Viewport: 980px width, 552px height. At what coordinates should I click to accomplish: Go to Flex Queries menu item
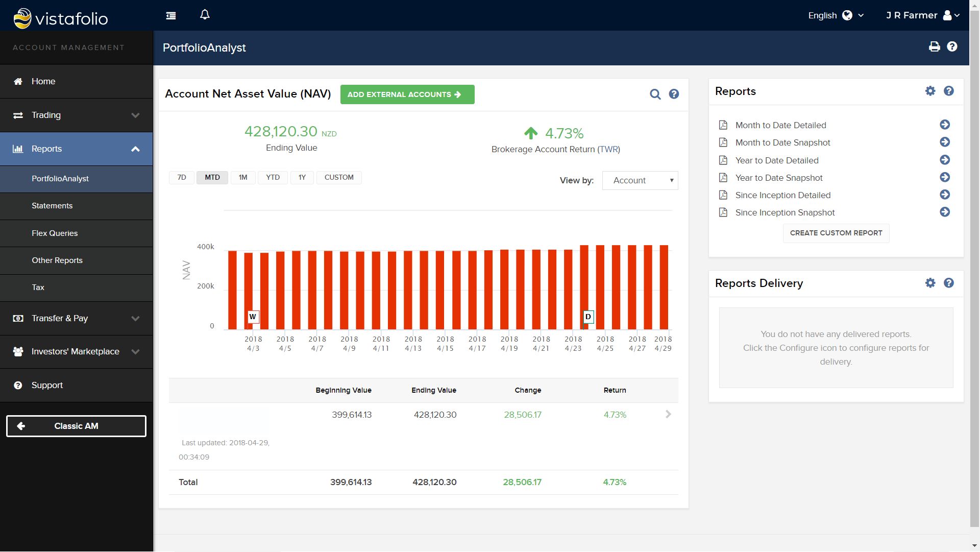[x=55, y=233]
